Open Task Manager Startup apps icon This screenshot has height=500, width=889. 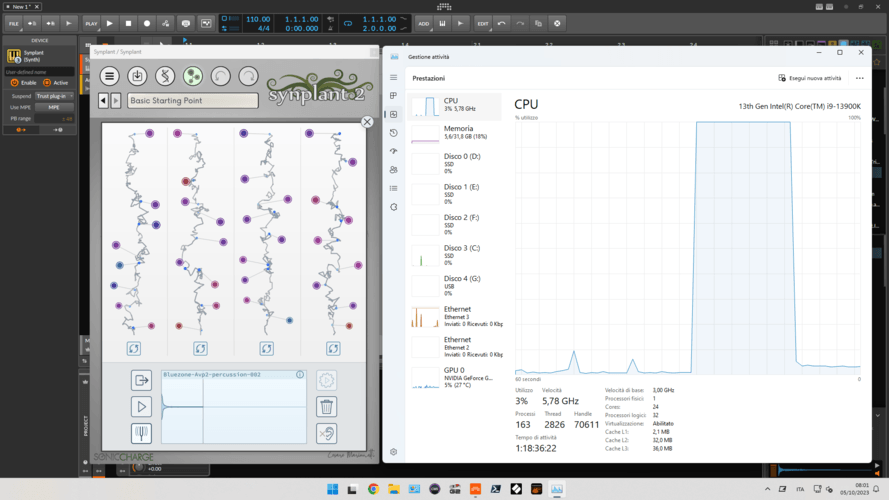(393, 151)
